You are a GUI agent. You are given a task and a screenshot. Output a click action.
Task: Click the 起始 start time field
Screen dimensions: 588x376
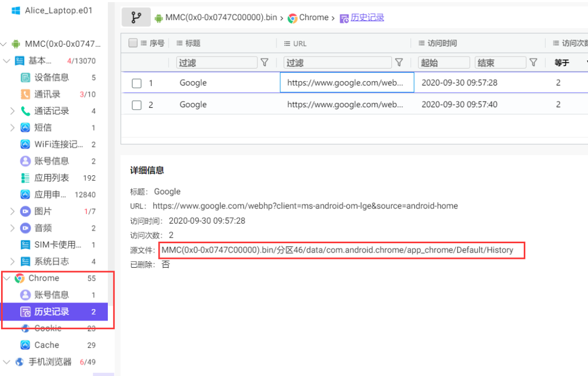click(444, 63)
